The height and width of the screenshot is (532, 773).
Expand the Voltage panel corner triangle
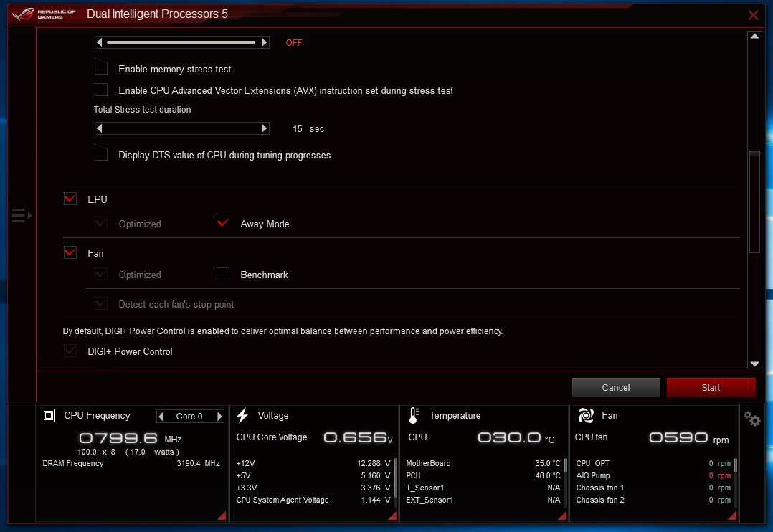(x=392, y=516)
